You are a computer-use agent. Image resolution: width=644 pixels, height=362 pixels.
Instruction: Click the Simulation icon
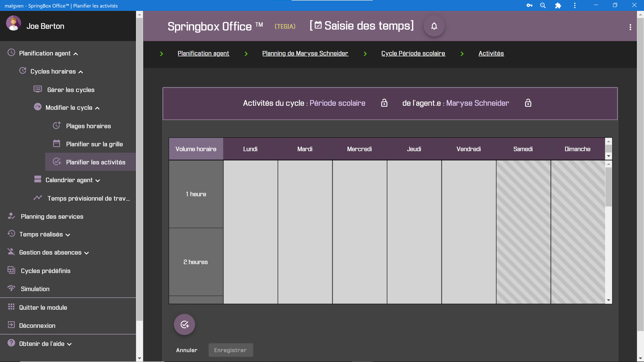click(11, 288)
